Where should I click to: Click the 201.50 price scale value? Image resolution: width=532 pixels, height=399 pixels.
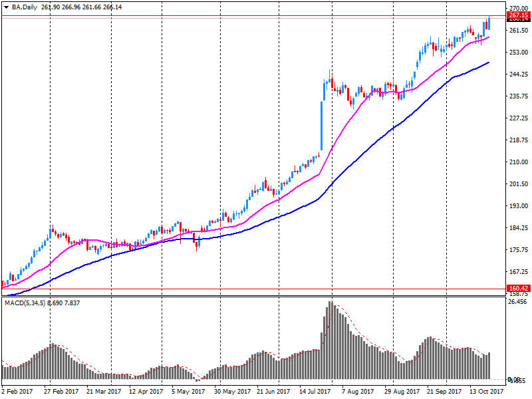[519, 184]
